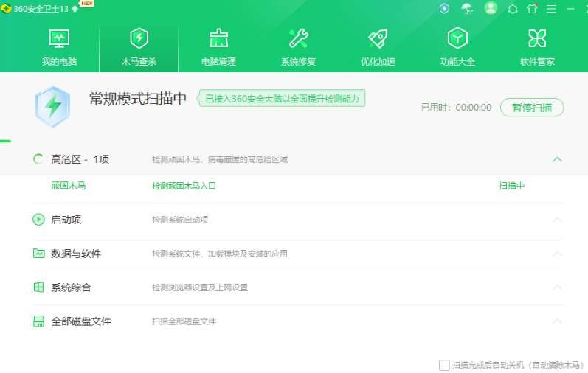Expand the 数据与软件 section chevron

click(x=557, y=254)
